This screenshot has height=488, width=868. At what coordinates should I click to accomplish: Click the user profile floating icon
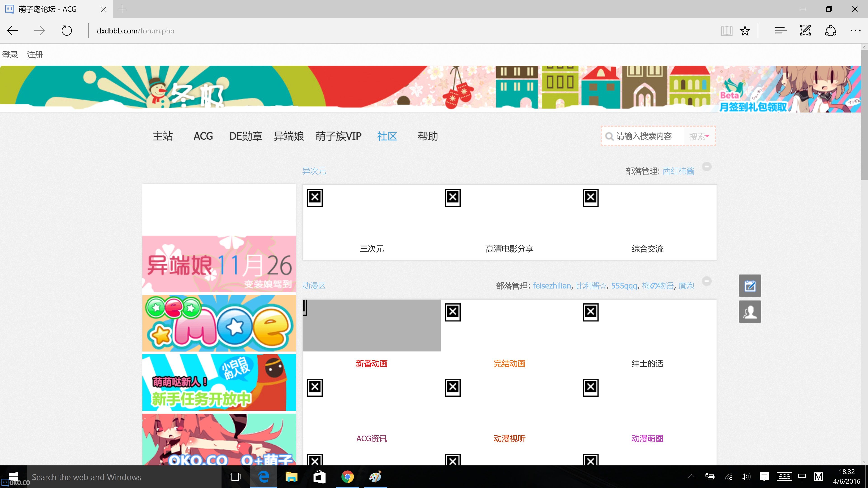(x=750, y=312)
